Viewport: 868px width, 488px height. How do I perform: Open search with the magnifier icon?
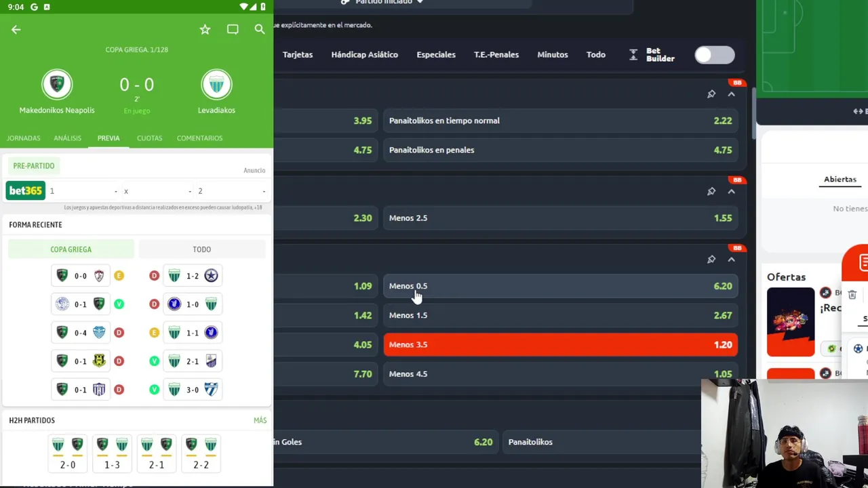pyautogui.click(x=260, y=29)
